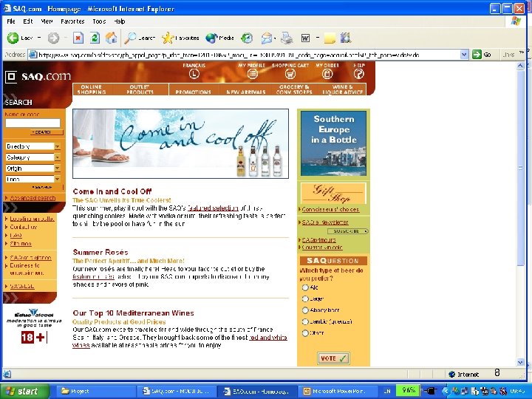
Task: Click the green Go arrow button
Action: tap(477, 54)
